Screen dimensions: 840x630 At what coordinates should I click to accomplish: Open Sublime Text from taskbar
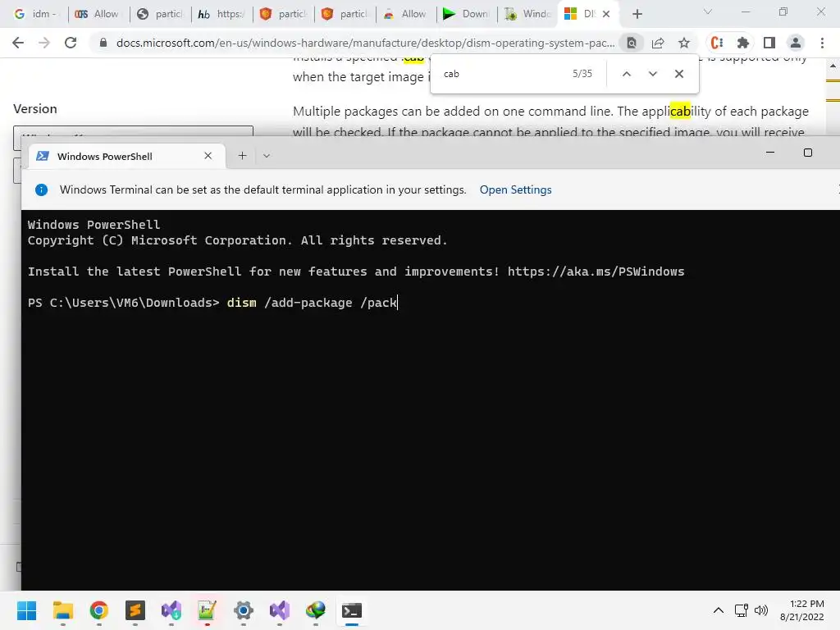(x=135, y=610)
